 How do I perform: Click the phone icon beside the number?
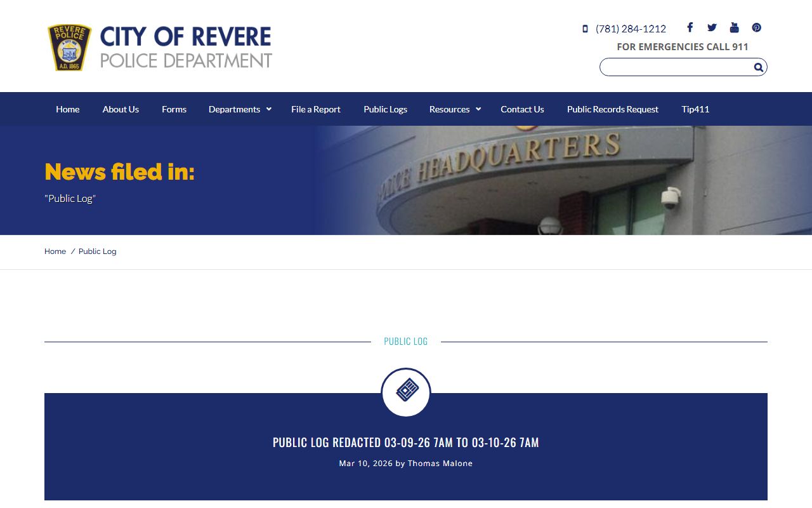point(585,29)
